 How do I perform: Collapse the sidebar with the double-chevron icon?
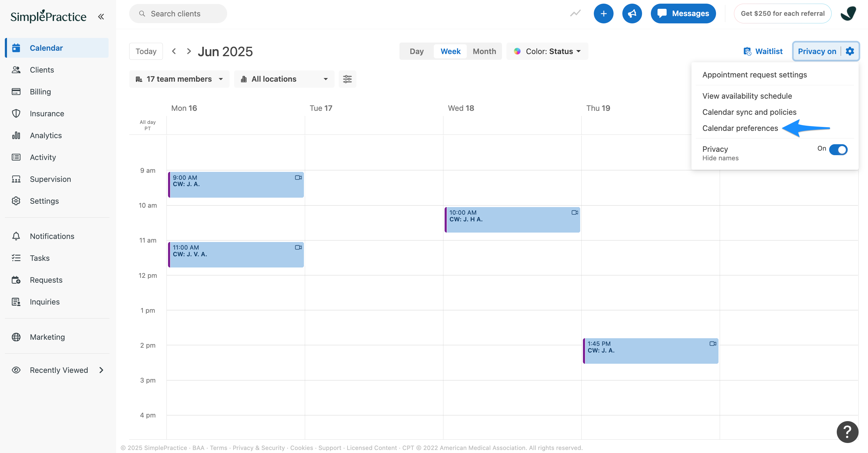101,16
